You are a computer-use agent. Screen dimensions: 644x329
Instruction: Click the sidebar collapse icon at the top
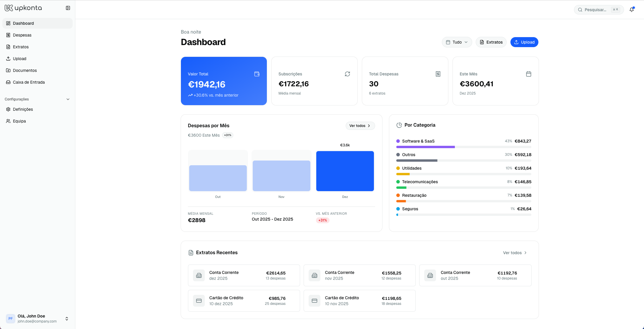[68, 8]
